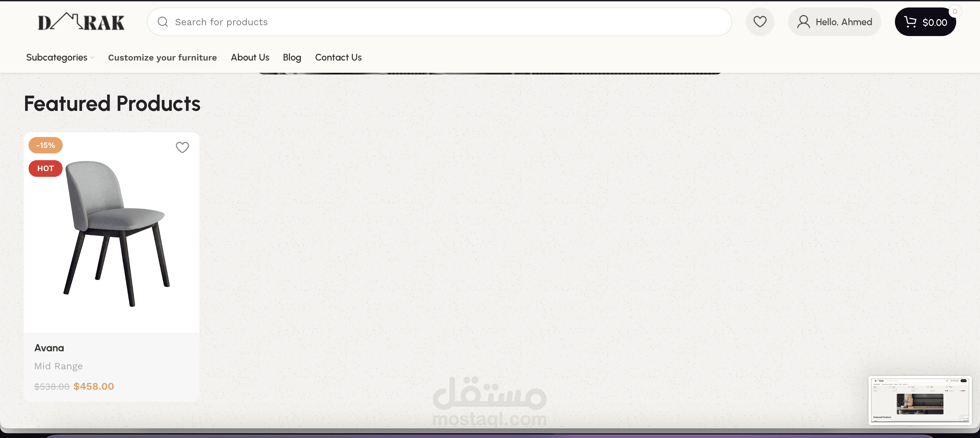This screenshot has width=980, height=438.
Task: Click the -15% discount badge
Action: [45, 145]
